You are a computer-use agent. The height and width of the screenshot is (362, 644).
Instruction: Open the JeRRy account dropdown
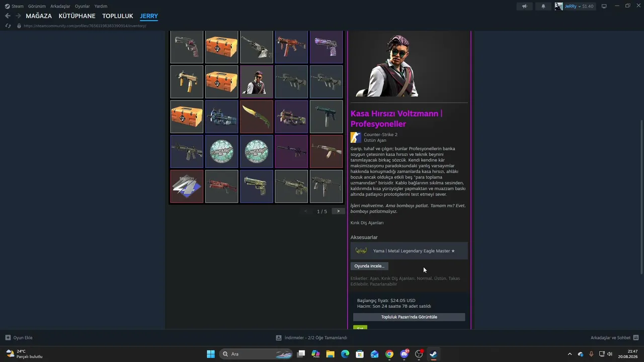[573, 6]
